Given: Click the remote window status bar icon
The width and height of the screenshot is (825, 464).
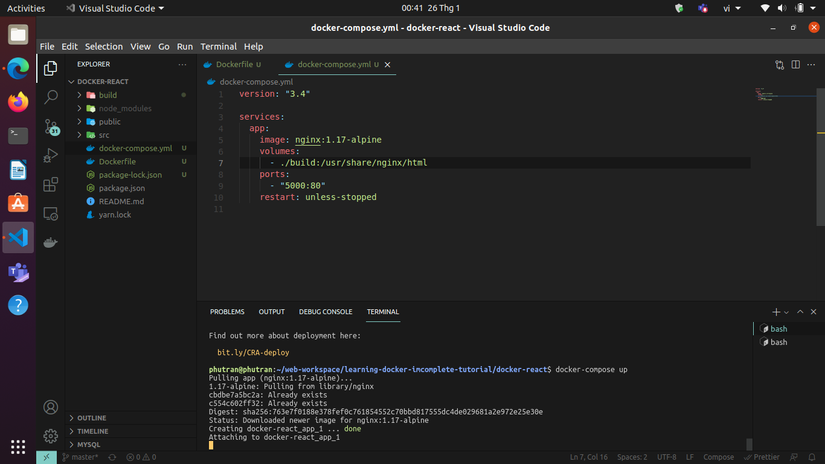Looking at the screenshot, I should coord(46,457).
